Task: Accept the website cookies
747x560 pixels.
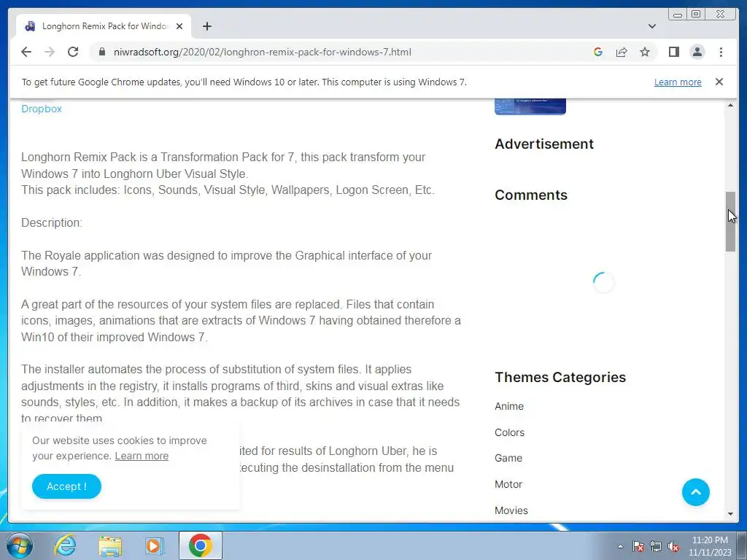Action: click(66, 486)
